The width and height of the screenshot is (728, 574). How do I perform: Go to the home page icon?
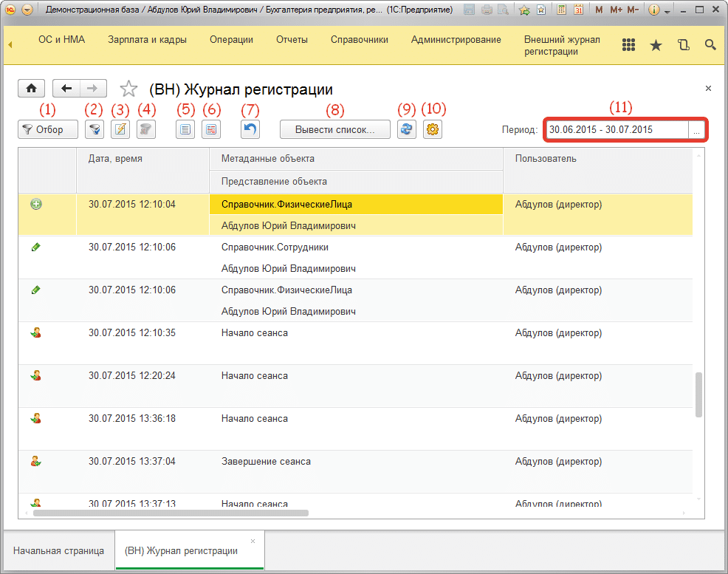31,89
